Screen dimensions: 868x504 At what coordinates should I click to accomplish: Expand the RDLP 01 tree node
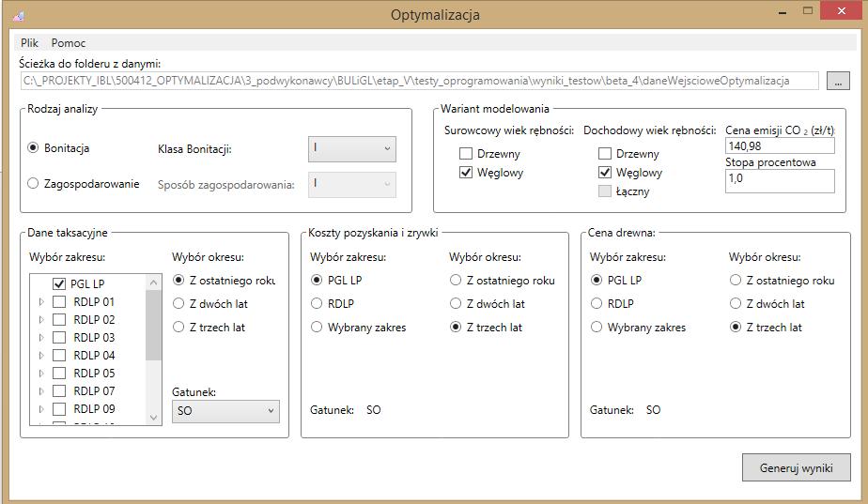[x=41, y=302]
